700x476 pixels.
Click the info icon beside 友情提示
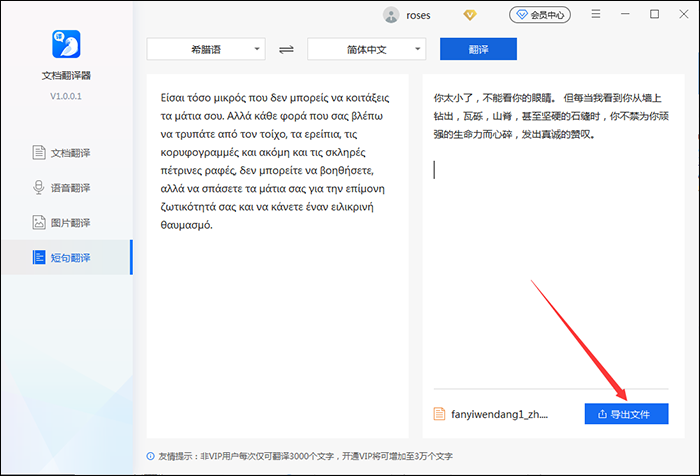[x=150, y=456]
